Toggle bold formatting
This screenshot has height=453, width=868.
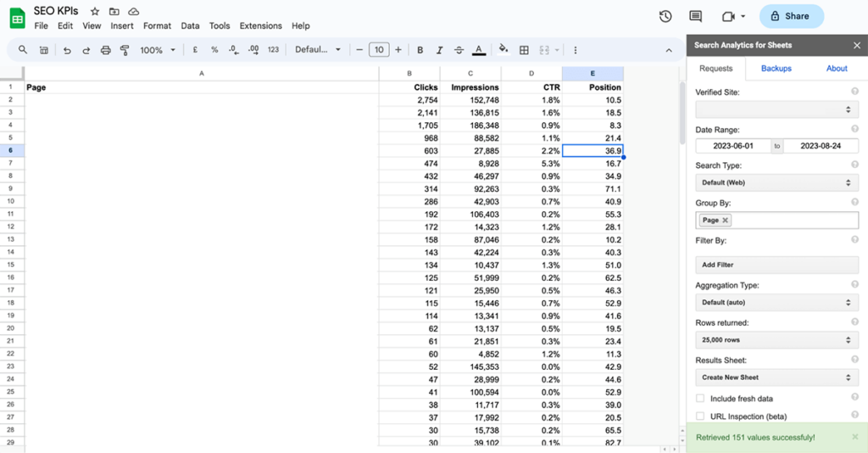[420, 50]
